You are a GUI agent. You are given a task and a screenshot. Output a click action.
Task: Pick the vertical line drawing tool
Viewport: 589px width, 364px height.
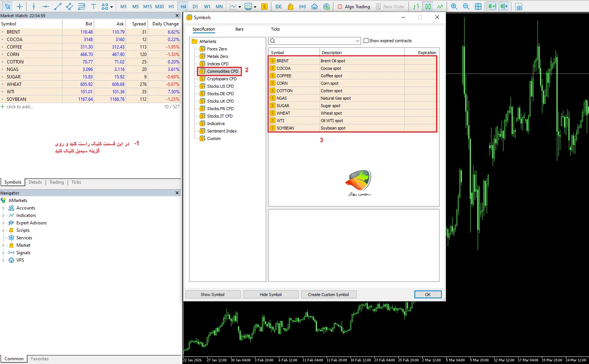click(x=34, y=6)
